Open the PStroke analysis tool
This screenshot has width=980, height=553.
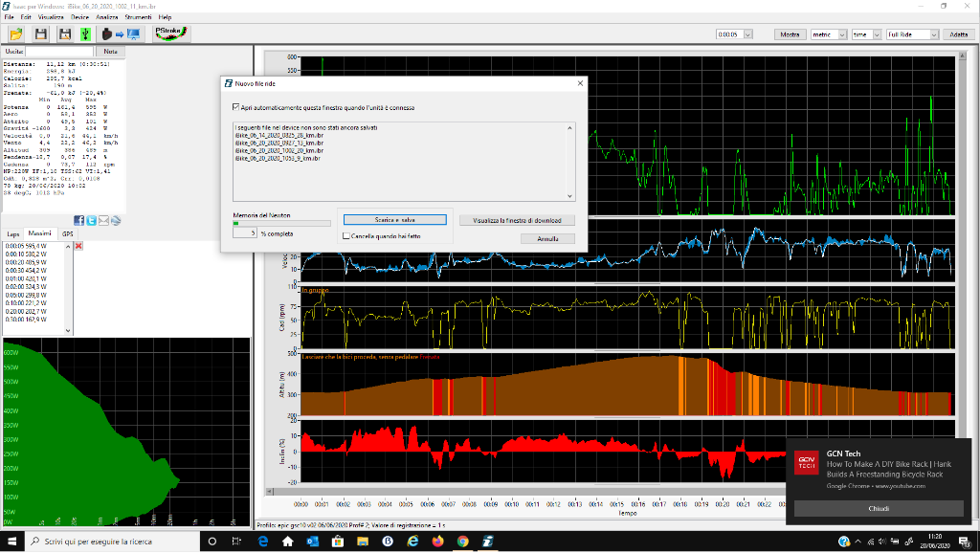[x=171, y=33]
